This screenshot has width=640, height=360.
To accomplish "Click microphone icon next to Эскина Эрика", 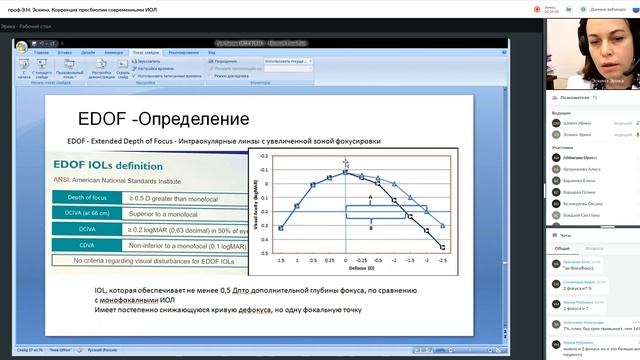I will coord(637,135).
